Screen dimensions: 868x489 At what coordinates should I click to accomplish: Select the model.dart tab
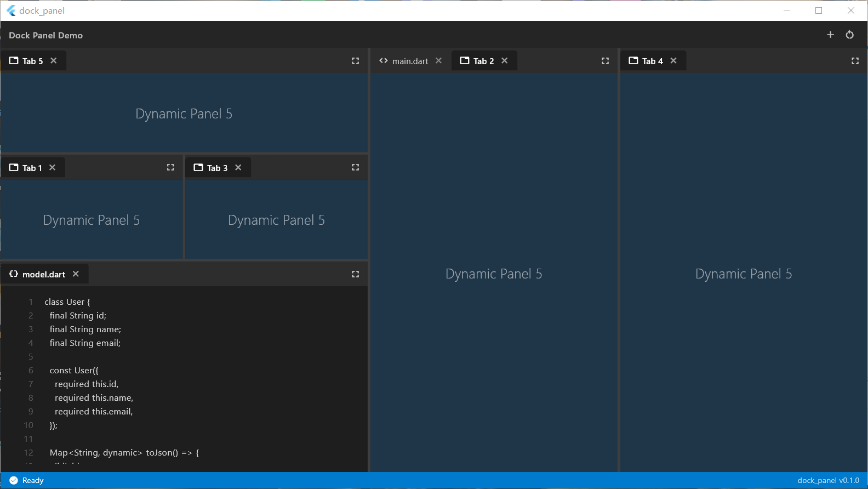44,274
